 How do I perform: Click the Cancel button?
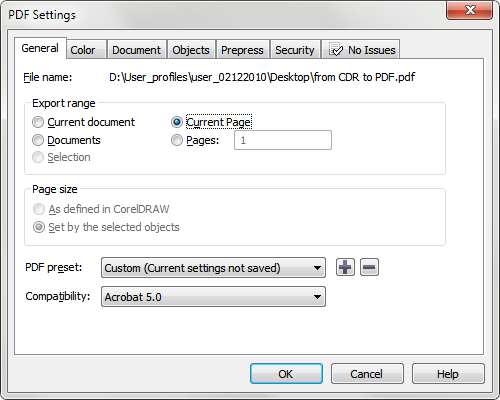pos(367,374)
